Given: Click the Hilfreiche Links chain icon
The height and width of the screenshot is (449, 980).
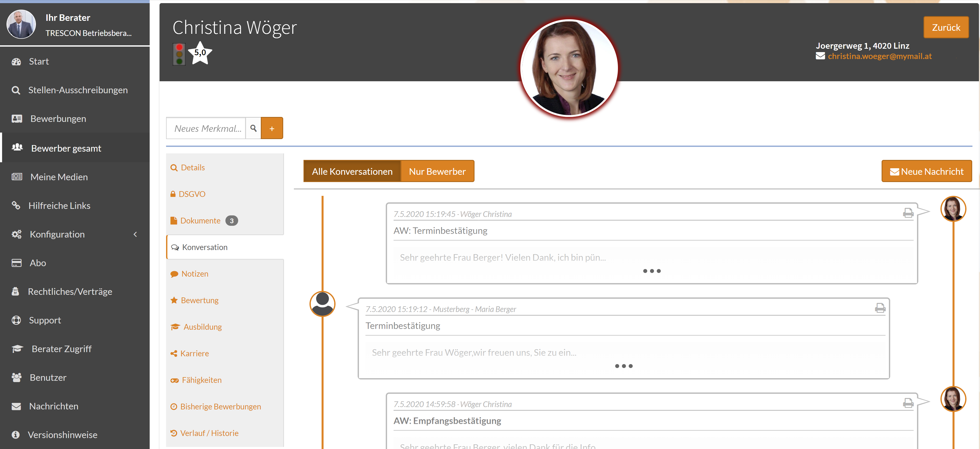Looking at the screenshot, I should coord(16,205).
